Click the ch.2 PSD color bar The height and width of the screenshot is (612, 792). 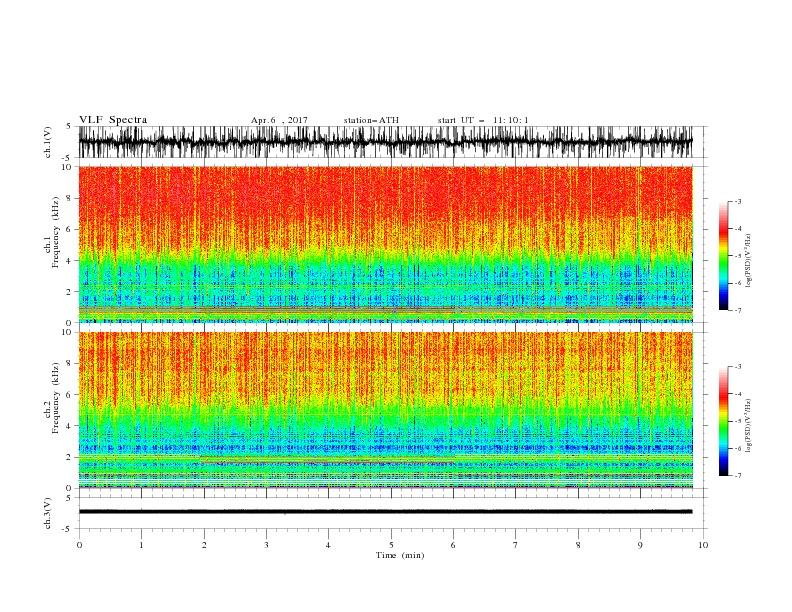click(x=724, y=421)
